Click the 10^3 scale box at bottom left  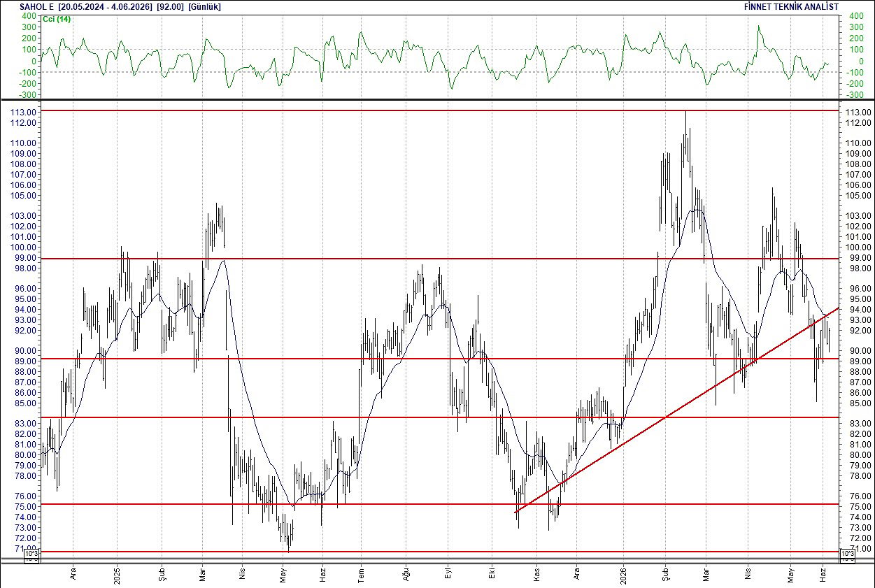pyautogui.click(x=32, y=555)
